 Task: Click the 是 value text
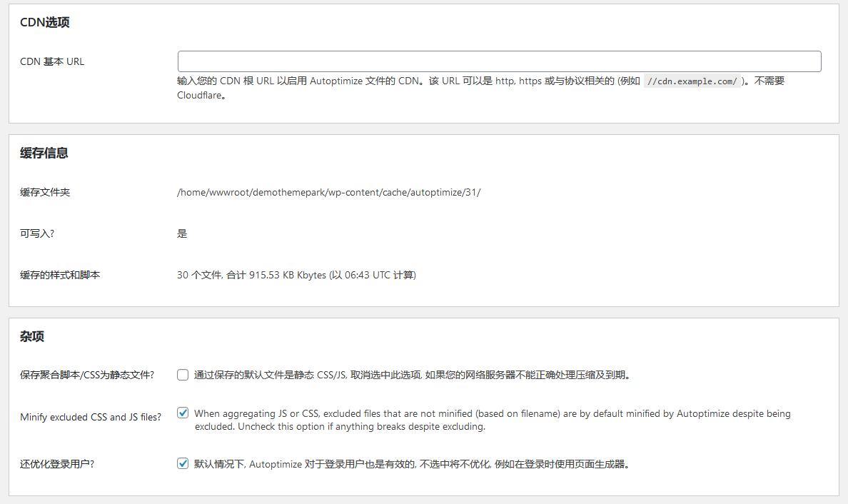(181, 233)
